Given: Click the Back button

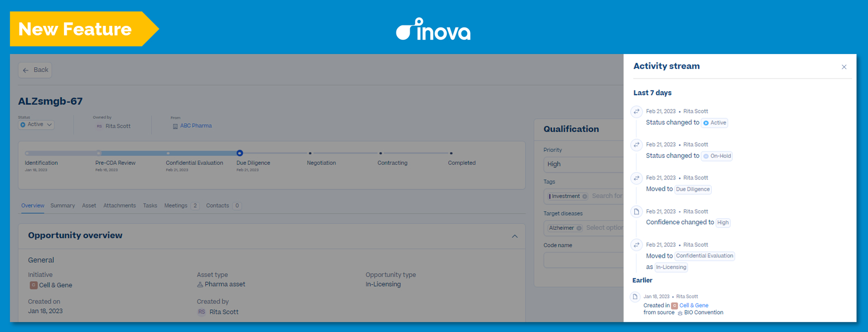Looking at the screenshot, I should (x=35, y=70).
